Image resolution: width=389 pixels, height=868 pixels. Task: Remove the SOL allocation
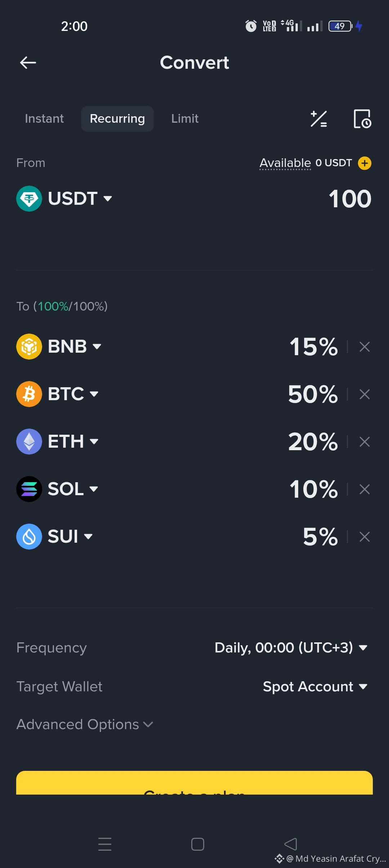(365, 489)
